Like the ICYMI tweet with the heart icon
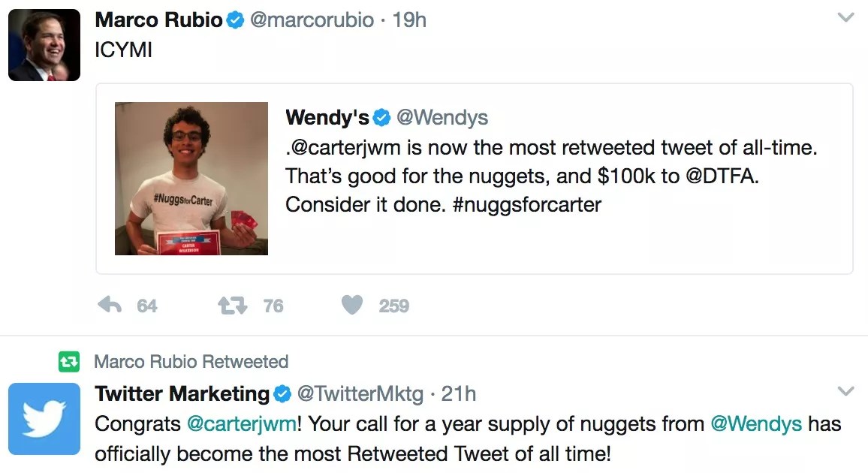This screenshot has width=868, height=473. point(352,305)
